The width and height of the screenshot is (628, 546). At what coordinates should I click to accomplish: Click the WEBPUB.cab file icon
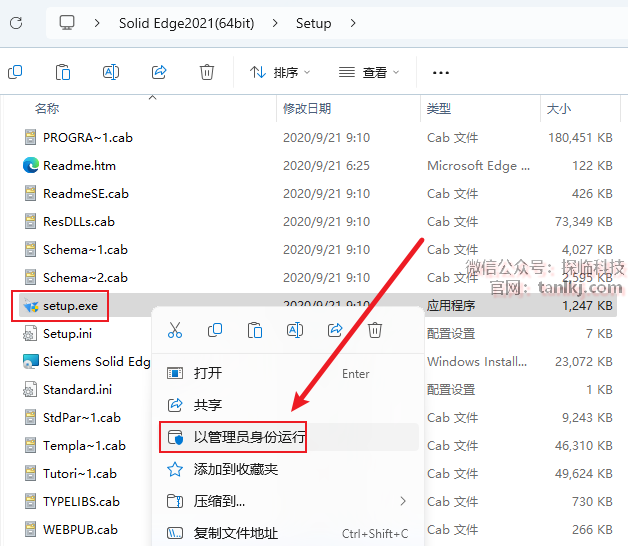(30, 530)
